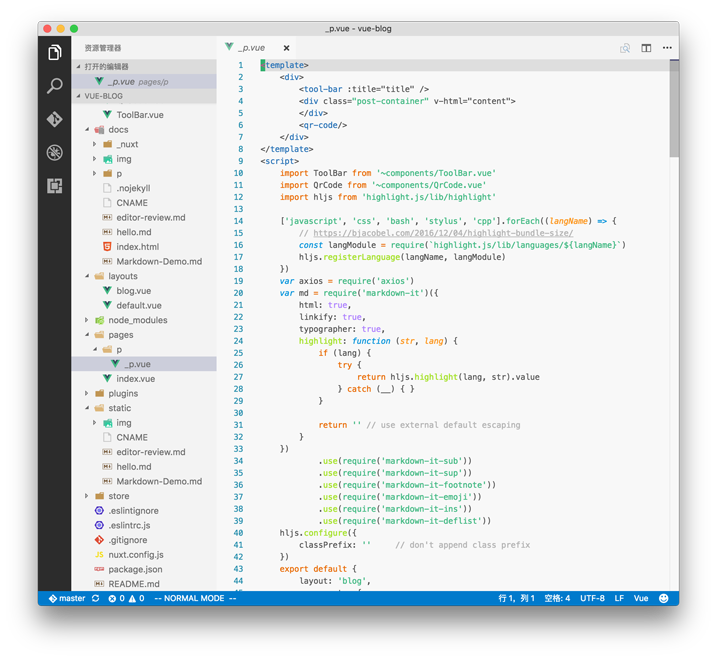
Task: Collapse the VUE-BLOG project section
Action: click(x=144, y=96)
